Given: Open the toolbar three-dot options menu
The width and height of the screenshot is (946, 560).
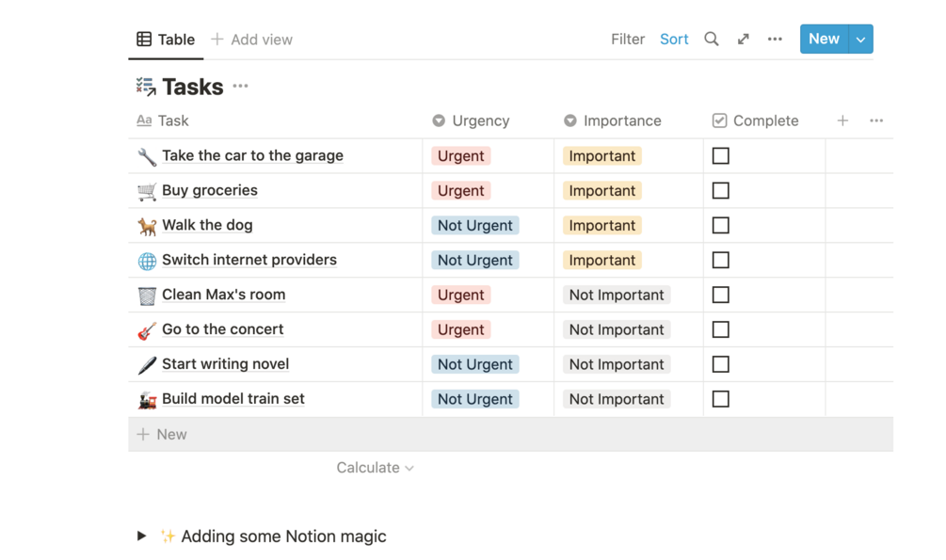Looking at the screenshot, I should pyautogui.click(x=775, y=39).
